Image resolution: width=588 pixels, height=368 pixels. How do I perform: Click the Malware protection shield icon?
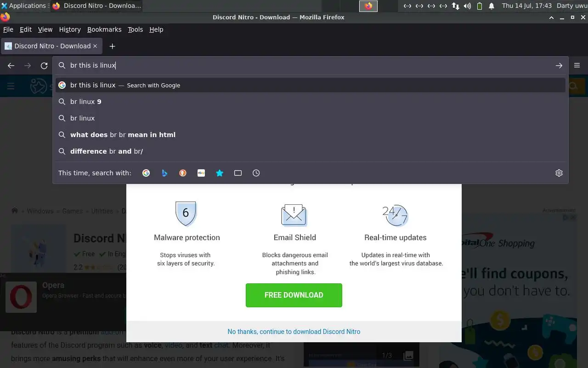tap(186, 213)
